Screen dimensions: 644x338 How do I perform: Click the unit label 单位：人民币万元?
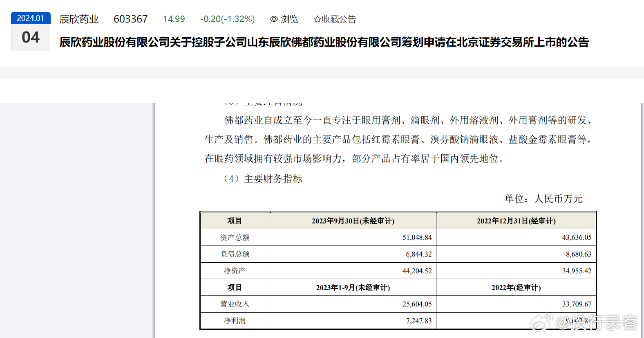543,199
